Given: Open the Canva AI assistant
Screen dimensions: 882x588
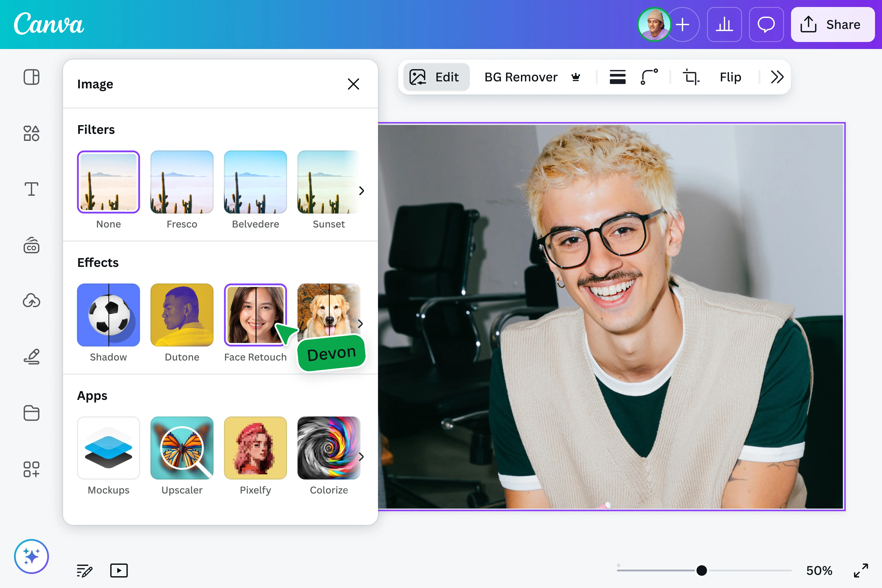Looking at the screenshot, I should pos(31,556).
